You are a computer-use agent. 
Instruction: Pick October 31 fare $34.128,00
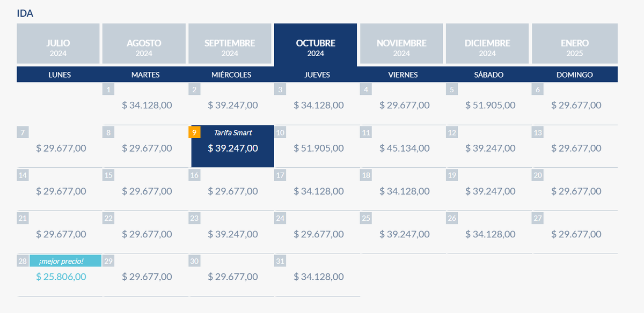coord(318,277)
